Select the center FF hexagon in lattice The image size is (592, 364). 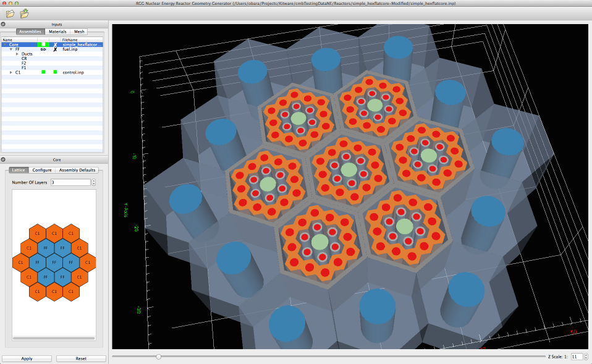click(x=54, y=262)
